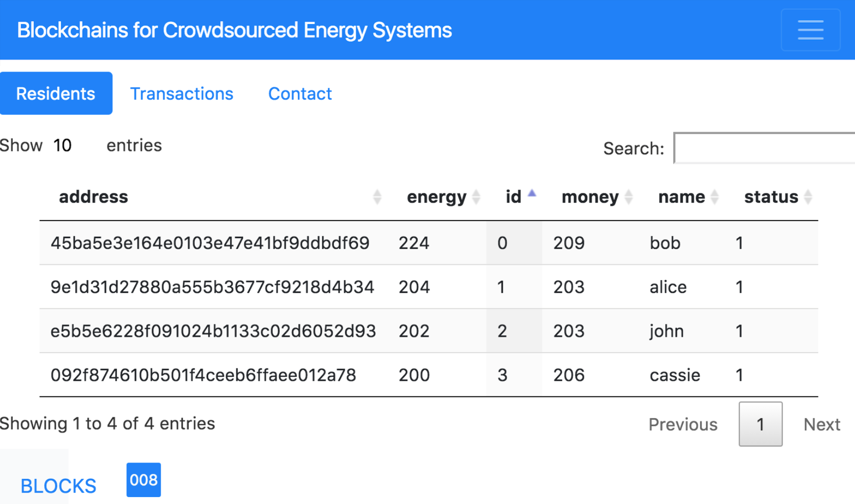Viewport: 855px width, 504px height.
Task: Sort table by address column arrows
Action: 377,197
